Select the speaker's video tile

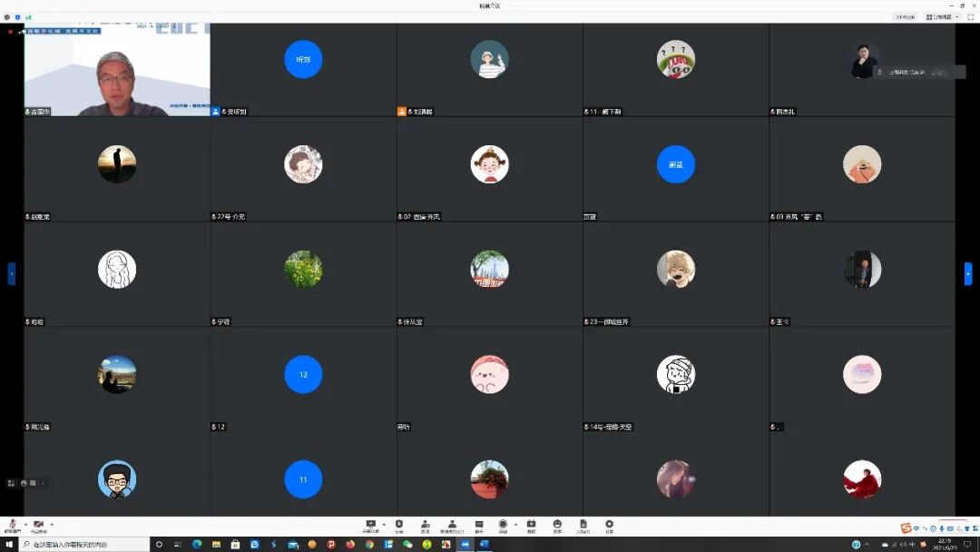[117, 69]
